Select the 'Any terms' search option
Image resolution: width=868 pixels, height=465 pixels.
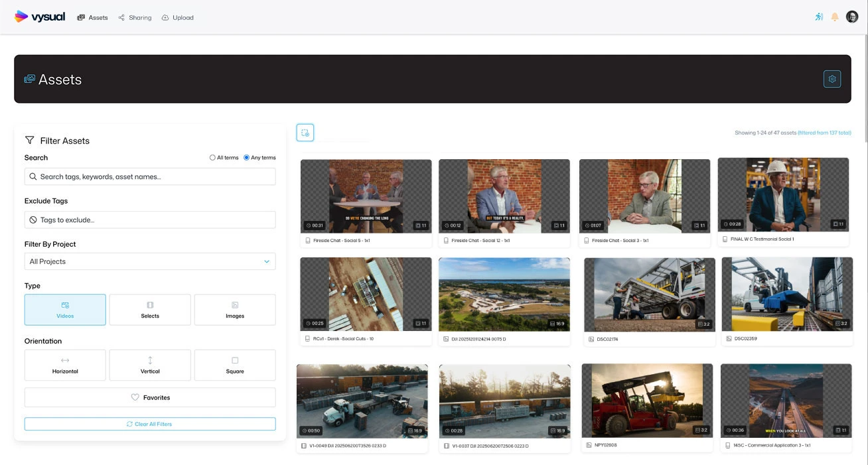coord(246,157)
